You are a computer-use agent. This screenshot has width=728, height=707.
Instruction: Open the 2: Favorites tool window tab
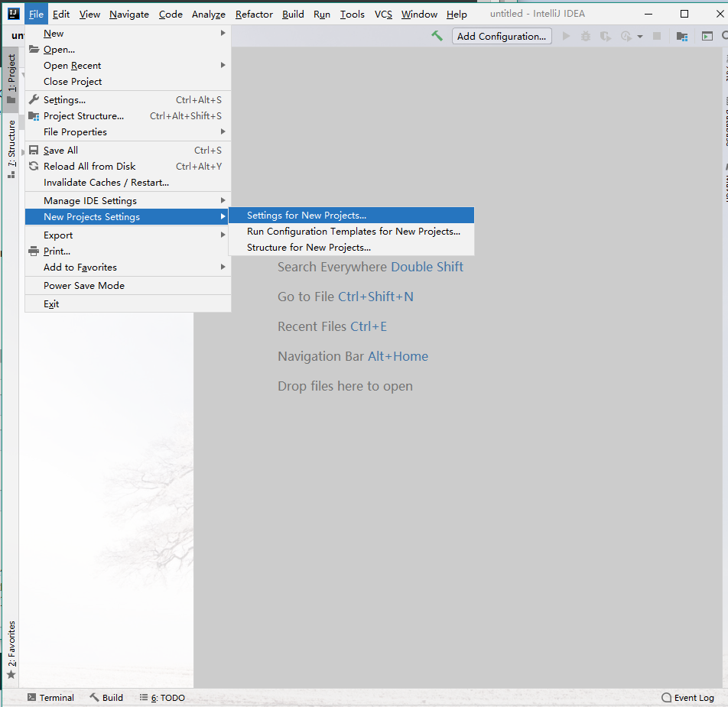pos(11,650)
